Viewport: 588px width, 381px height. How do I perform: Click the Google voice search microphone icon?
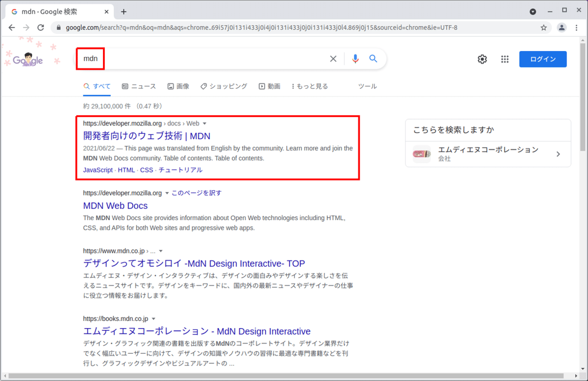click(355, 58)
